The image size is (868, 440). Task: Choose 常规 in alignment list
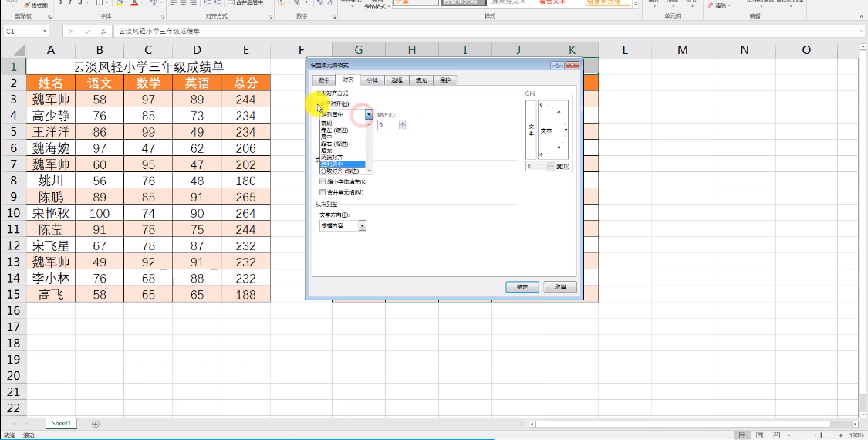pos(343,123)
